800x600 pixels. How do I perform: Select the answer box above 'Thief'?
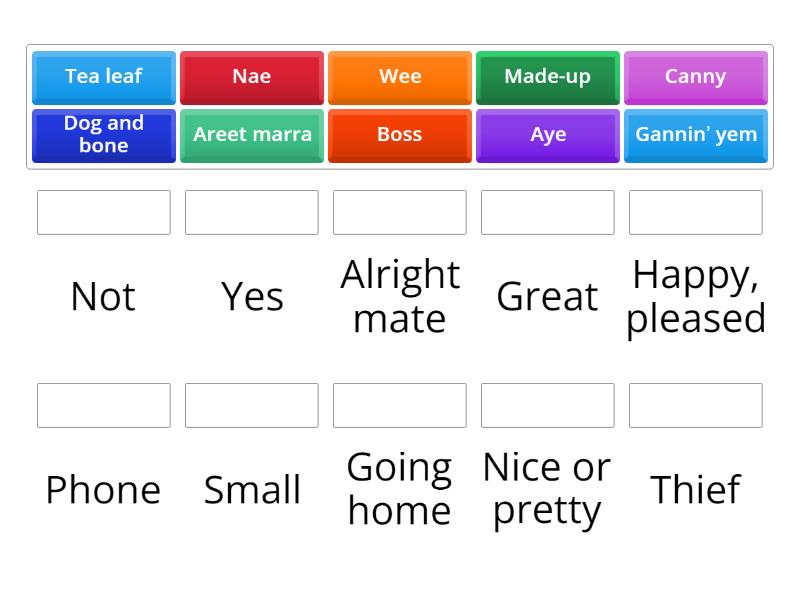point(696,405)
